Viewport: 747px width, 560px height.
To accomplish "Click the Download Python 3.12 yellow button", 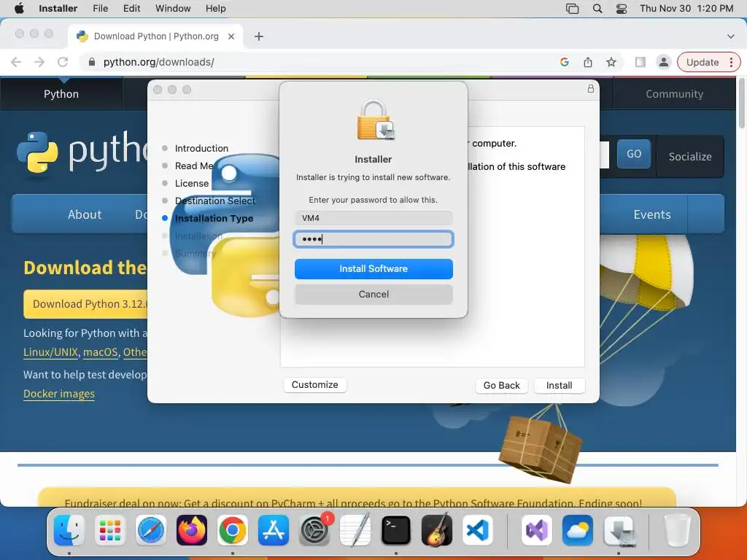I will 86,304.
